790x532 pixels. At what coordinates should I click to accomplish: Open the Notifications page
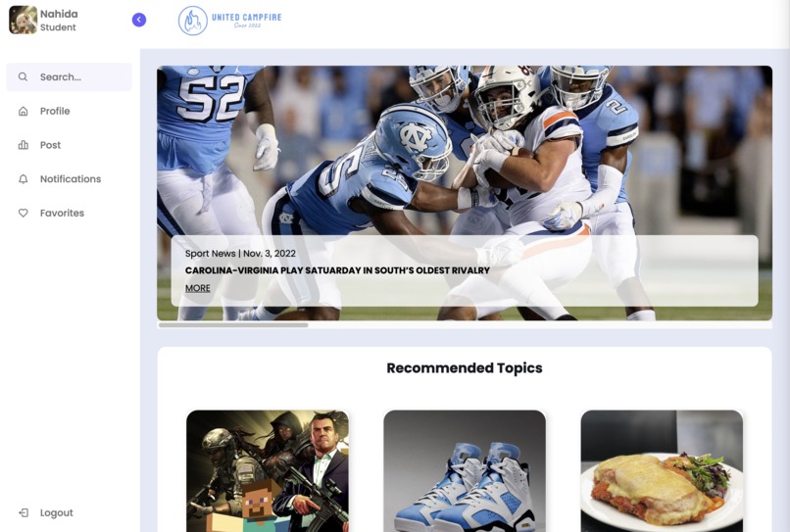coord(71,179)
